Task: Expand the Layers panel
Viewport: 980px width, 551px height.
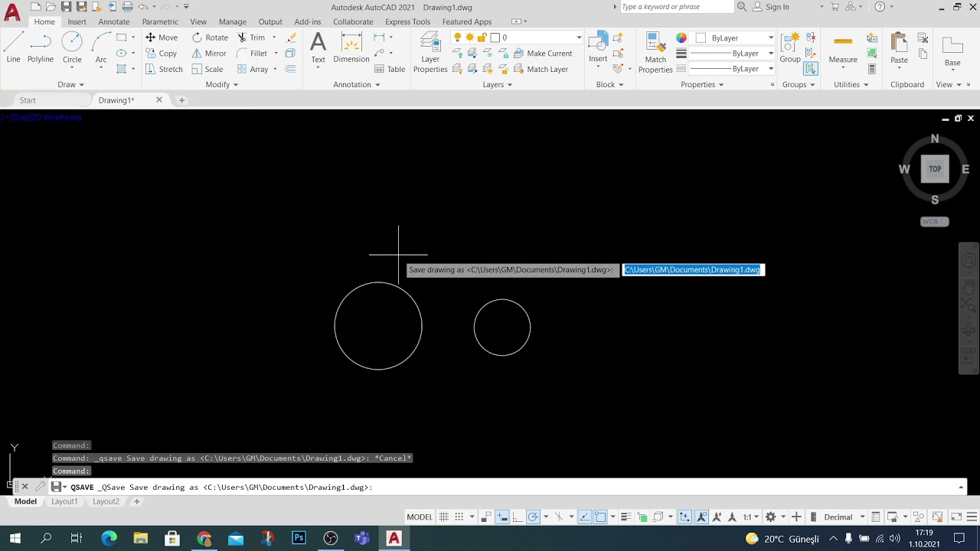Action: click(498, 84)
